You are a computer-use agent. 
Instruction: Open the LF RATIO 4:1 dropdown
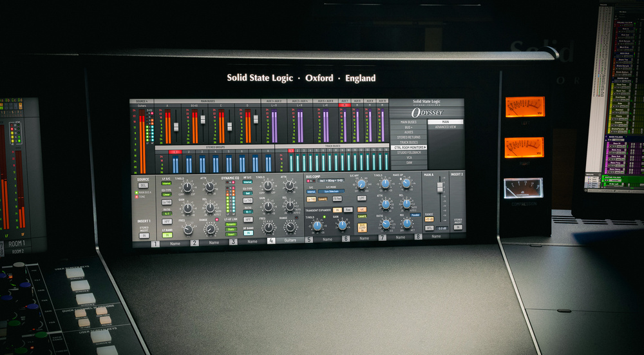click(x=167, y=214)
